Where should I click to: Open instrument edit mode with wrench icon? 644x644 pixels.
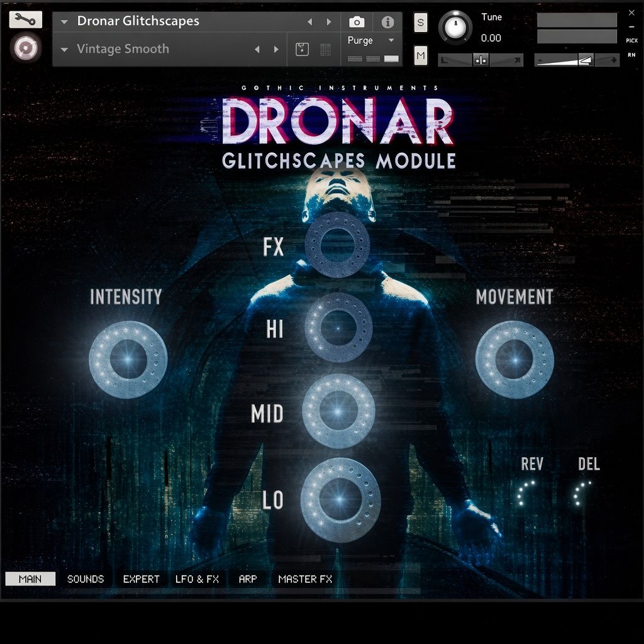point(25,19)
